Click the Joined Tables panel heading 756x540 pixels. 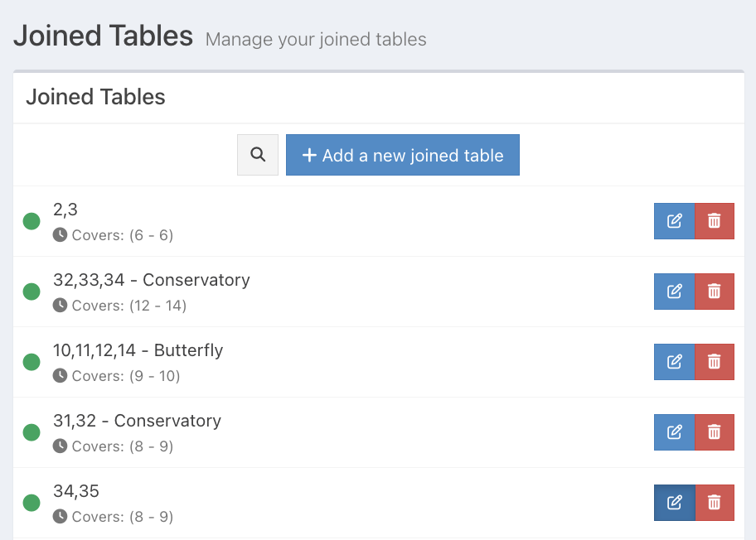(x=95, y=97)
